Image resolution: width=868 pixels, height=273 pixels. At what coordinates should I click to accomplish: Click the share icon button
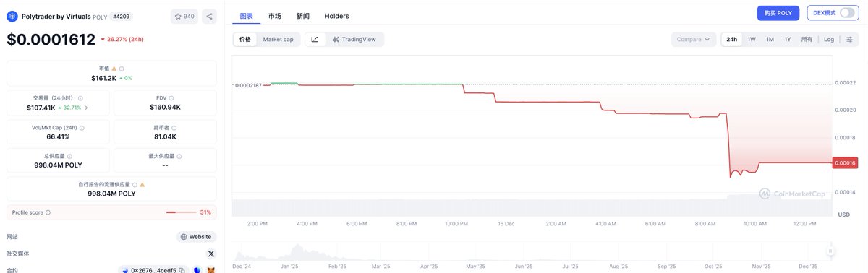[208, 16]
